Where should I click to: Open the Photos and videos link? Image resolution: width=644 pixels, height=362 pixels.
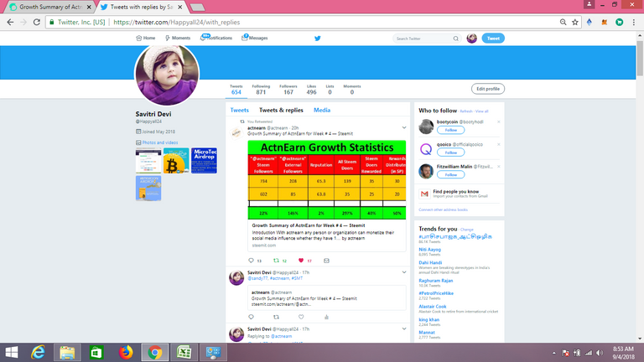(160, 142)
